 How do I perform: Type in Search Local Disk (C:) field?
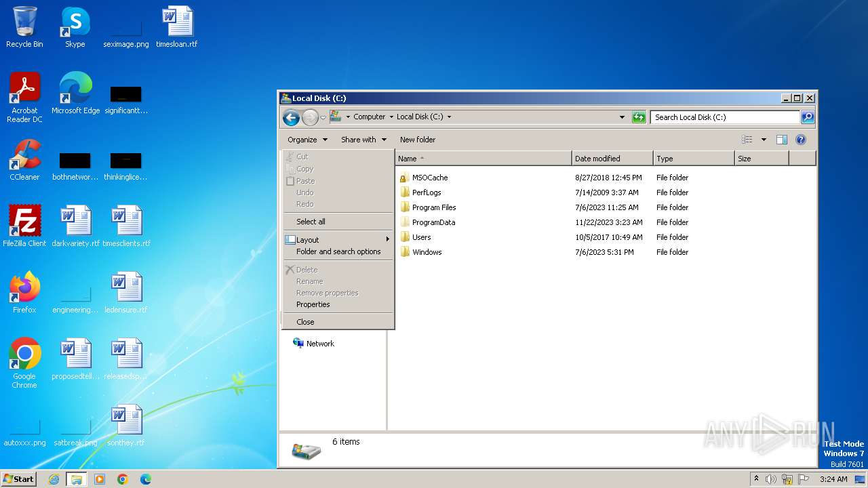[x=725, y=117]
